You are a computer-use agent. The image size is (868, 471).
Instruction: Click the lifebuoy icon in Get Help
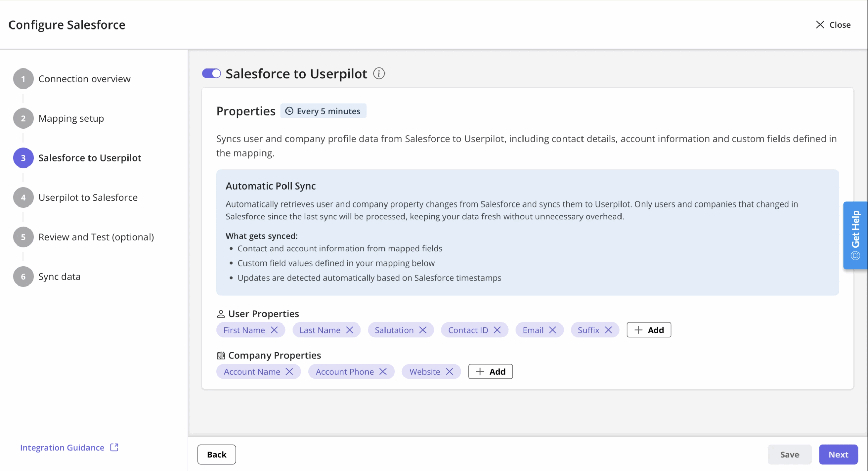click(855, 256)
